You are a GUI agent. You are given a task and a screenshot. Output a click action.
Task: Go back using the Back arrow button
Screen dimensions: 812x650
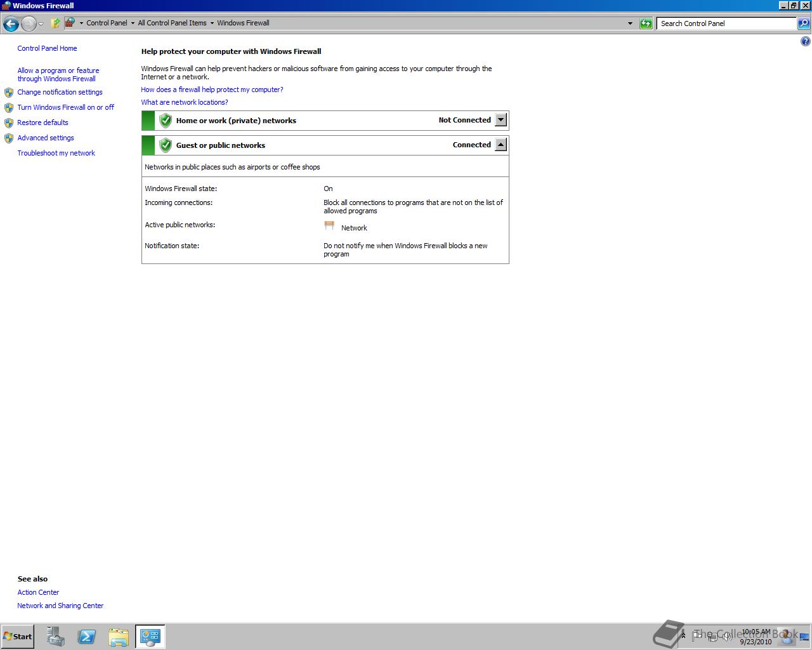(10, 24)
